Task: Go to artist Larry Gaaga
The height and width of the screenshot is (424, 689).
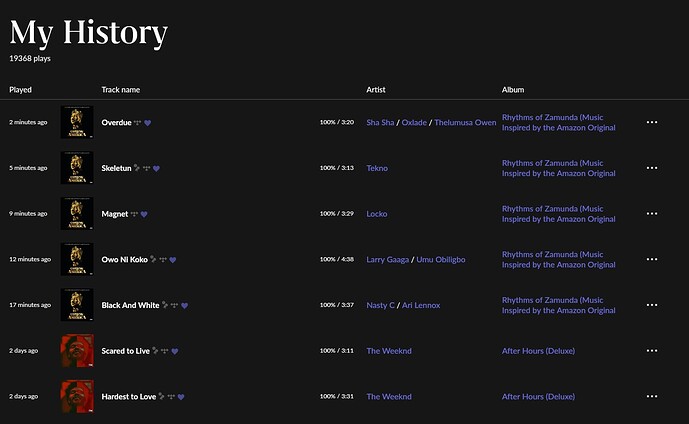Action: [x=388, y=260]
